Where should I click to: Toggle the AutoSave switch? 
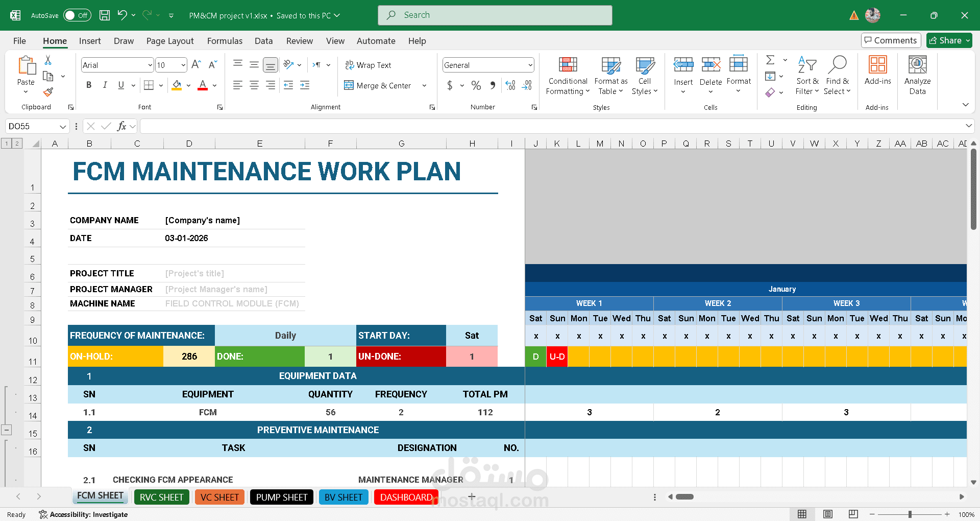point(77,15)
